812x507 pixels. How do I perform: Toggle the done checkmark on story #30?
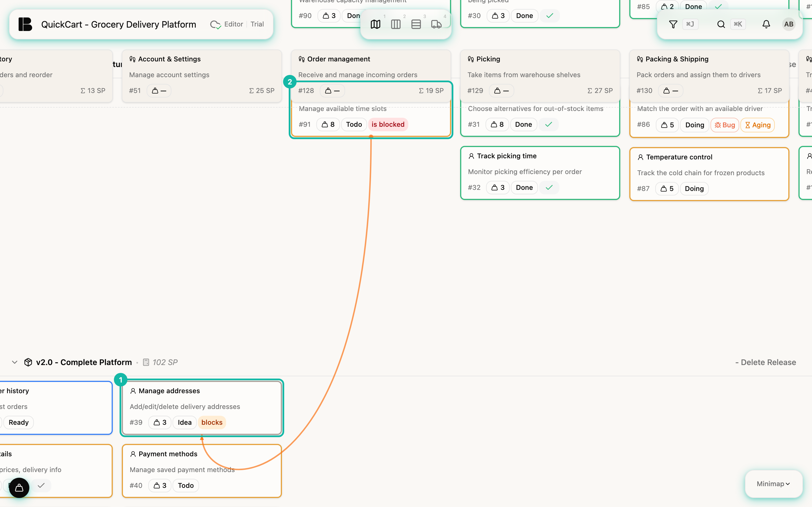tap(550, 16)
